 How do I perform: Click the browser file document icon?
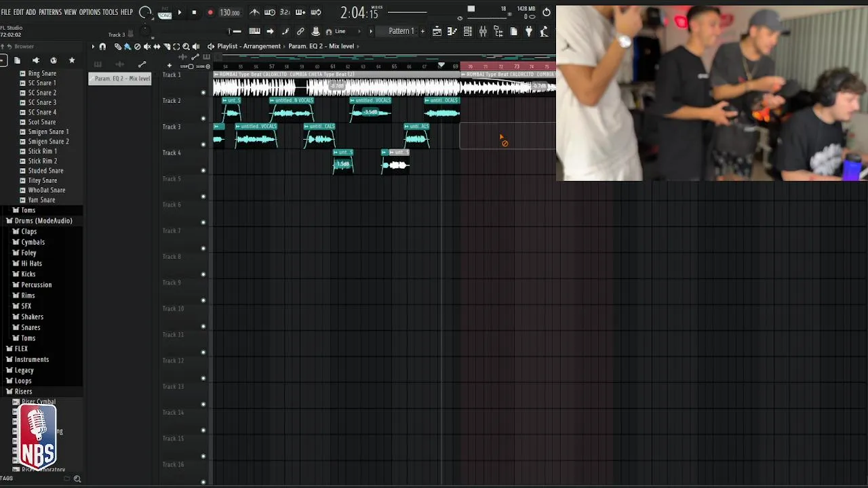tap(18, 60)
